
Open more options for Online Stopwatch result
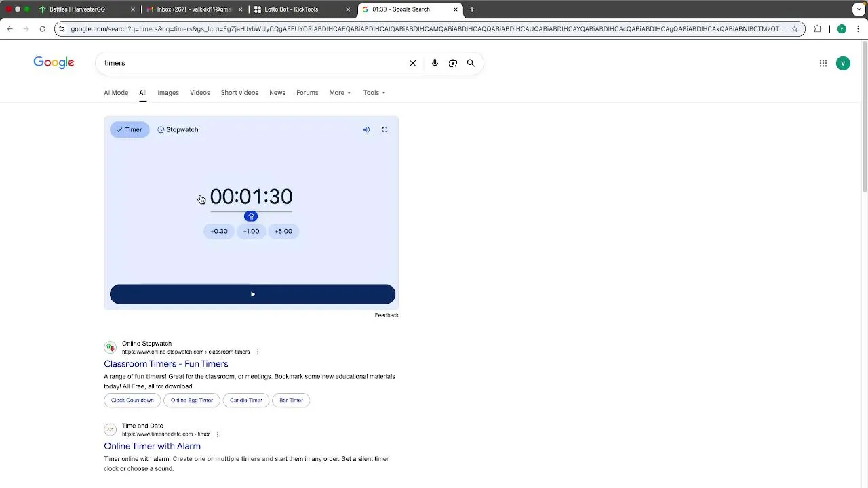click(258, 352)
